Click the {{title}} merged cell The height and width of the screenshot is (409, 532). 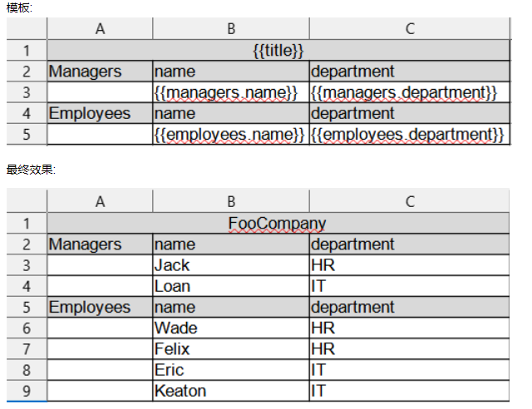coord(278,51)
